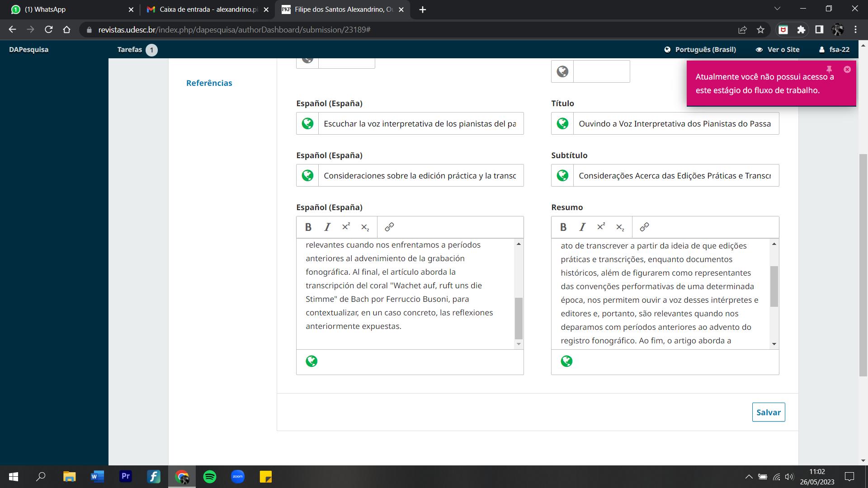The height and width of the screenshot is (488, 868).
Task: Click green globe below Resumo text area
Action: (566, 361)
